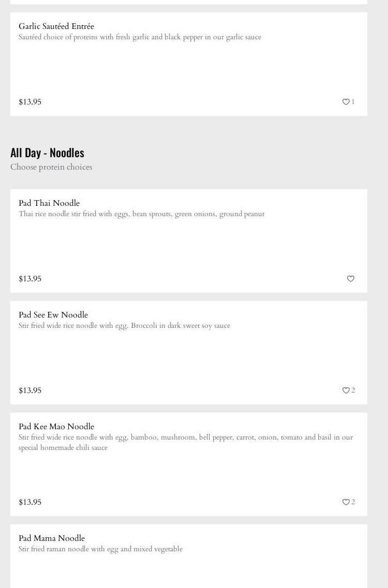Open the Pad See Ew Noodle title

[53, 315]
